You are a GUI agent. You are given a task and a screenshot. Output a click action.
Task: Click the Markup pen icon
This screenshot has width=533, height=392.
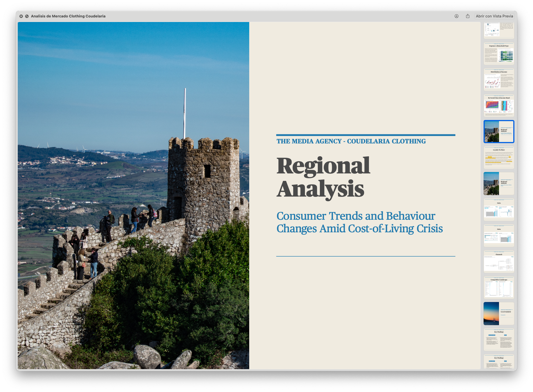coord(456,16)
